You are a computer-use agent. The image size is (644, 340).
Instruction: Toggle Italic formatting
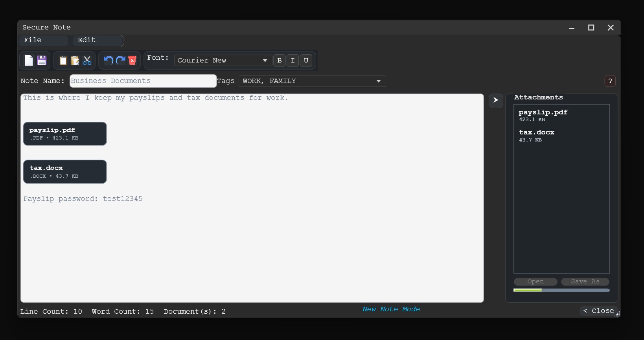293,61
